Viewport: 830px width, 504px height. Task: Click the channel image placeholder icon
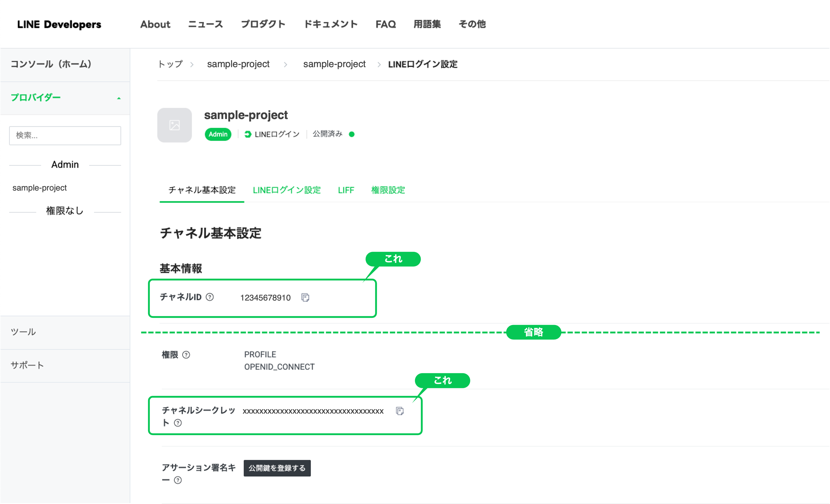tap(174, 125)
